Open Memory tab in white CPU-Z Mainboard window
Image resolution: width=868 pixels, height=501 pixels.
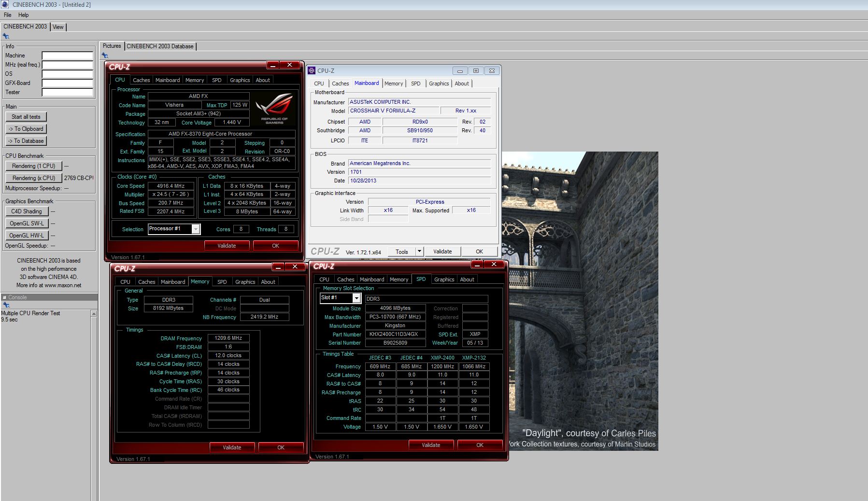pos(394,83)
